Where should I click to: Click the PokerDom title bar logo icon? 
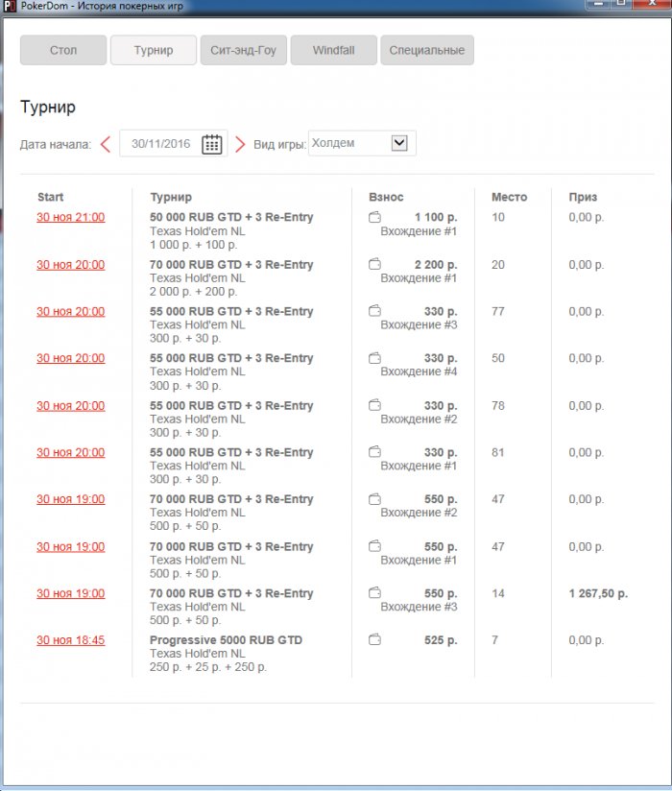click(10, 6)
